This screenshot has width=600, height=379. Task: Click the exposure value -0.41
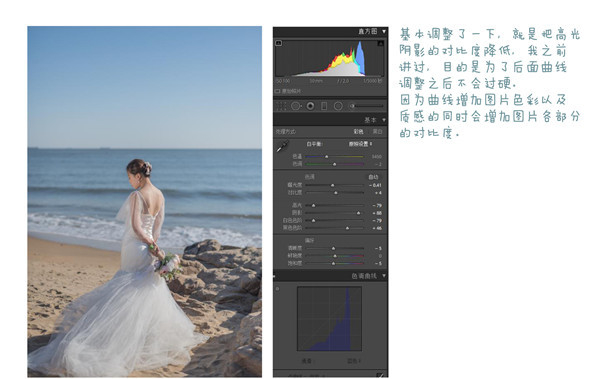pyautogui.click(x=375, y=185)
